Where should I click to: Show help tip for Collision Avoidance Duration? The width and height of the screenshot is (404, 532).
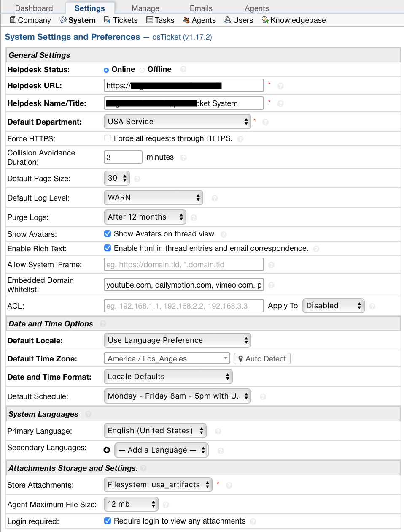183,158
